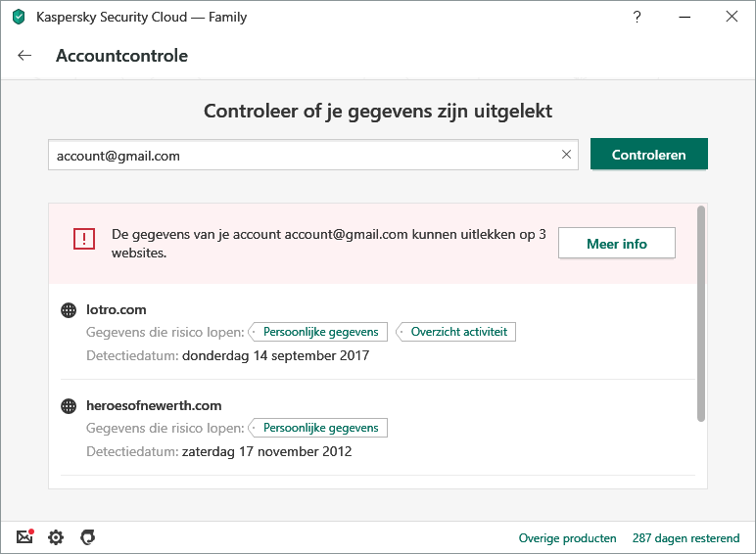This screenshot has height=554, width=756.
Task: Click the support agent icon in the footer
Action: 87,537
